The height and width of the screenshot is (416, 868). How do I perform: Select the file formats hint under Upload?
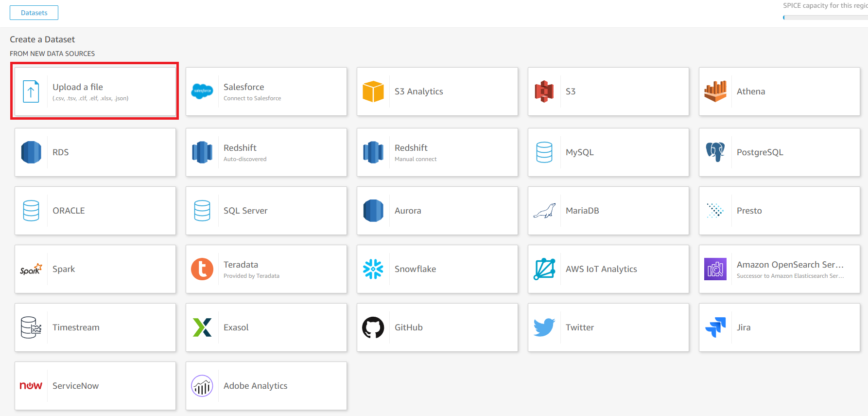click(90, 98)
